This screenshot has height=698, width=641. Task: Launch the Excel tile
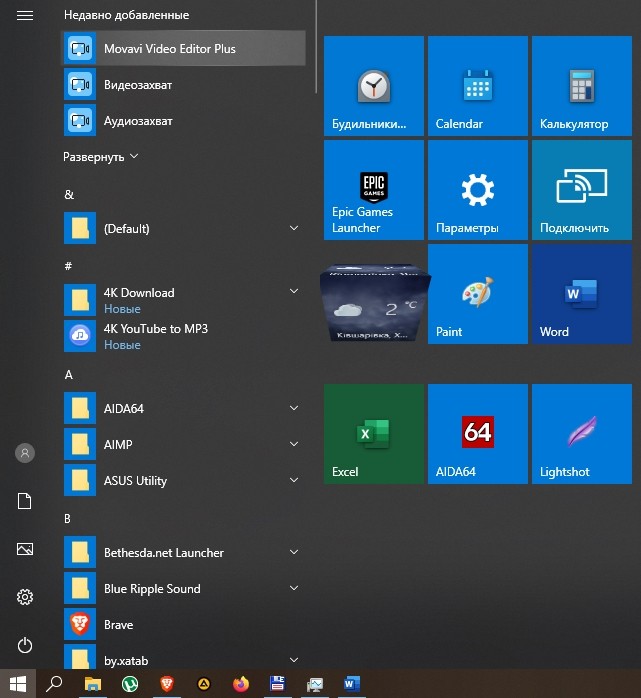[373, 434]
